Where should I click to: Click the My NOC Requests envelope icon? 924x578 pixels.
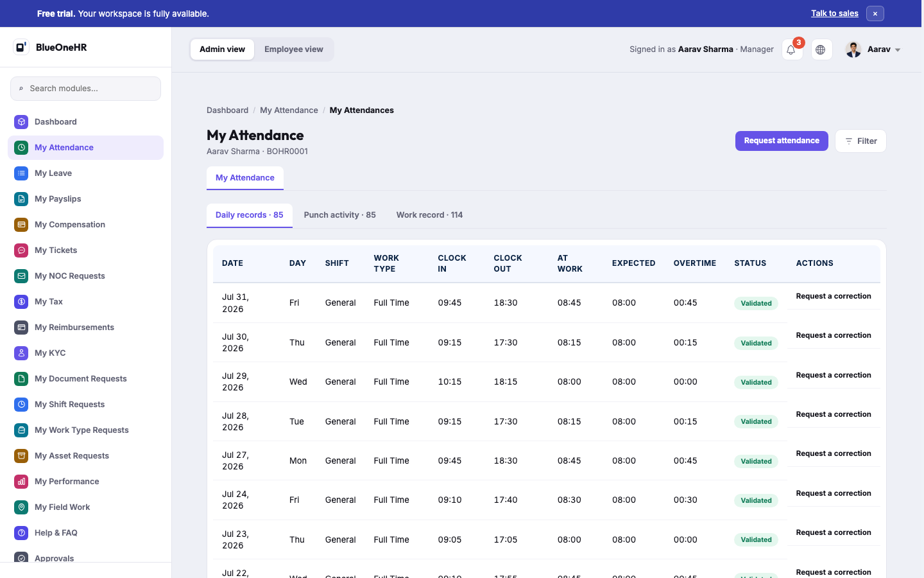[21, 276]
